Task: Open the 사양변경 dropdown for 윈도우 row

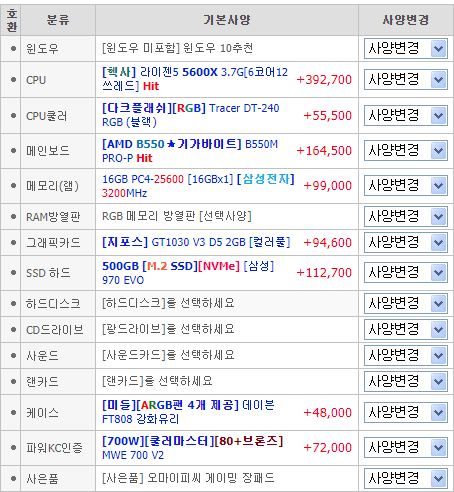Action: point(406,49)
